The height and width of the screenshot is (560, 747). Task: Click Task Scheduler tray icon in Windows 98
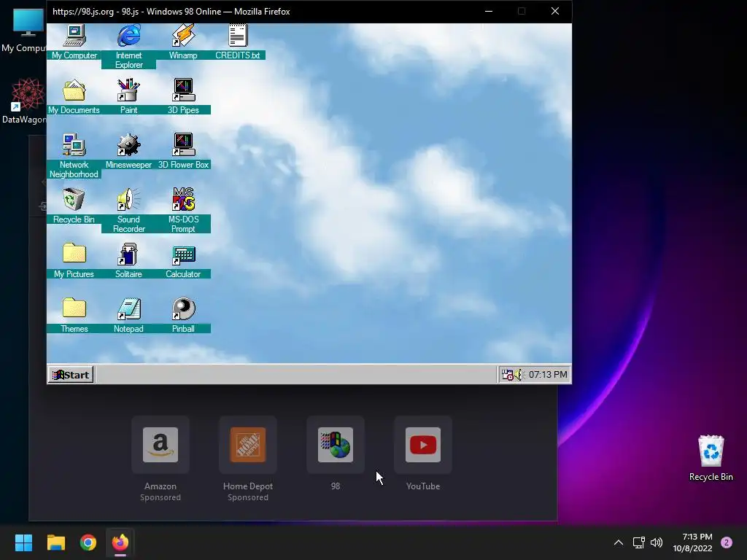507,375
